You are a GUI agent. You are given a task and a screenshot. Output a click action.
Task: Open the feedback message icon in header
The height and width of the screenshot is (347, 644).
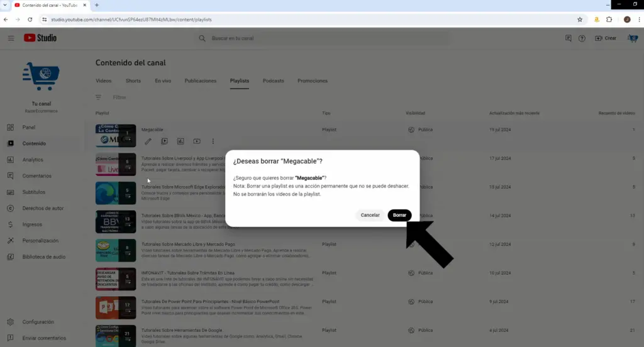click(569, 38)
